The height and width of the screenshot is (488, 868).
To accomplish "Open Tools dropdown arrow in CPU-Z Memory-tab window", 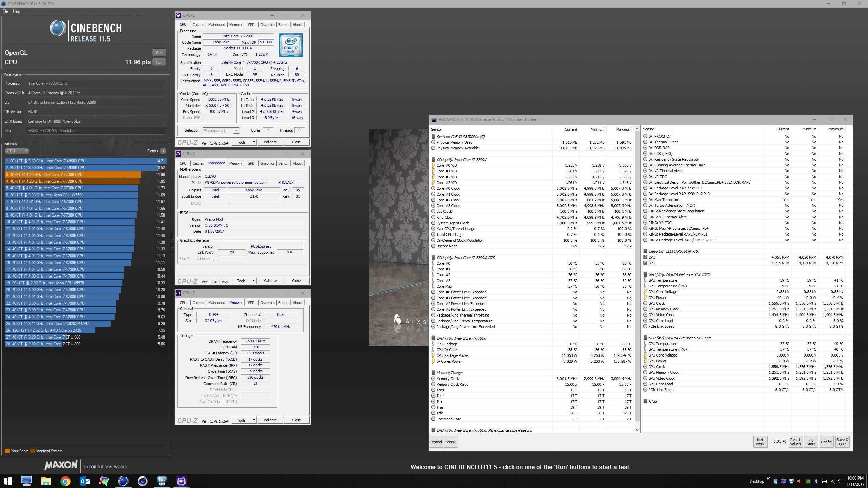I will pos(254,420).
